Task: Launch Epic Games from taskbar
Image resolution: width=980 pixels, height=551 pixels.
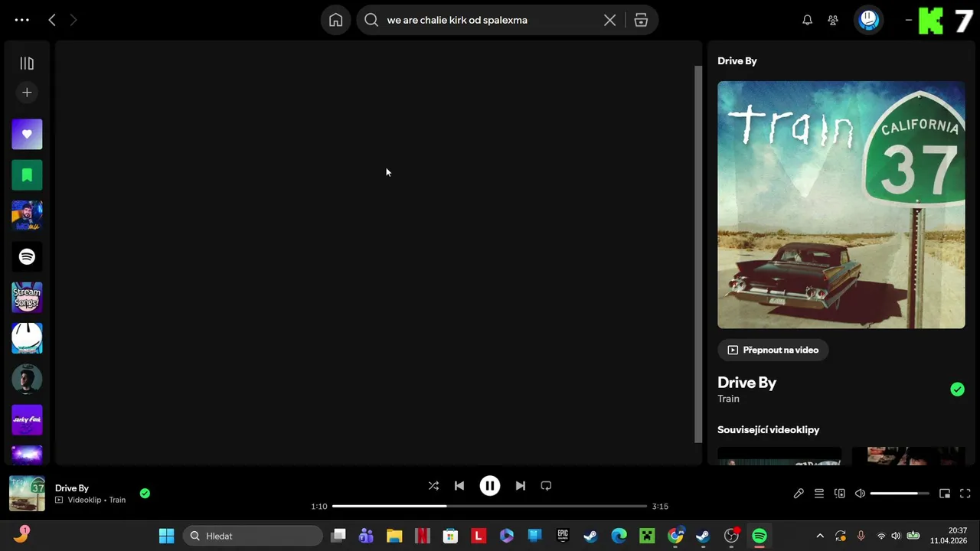Action: tap(563, 536)
